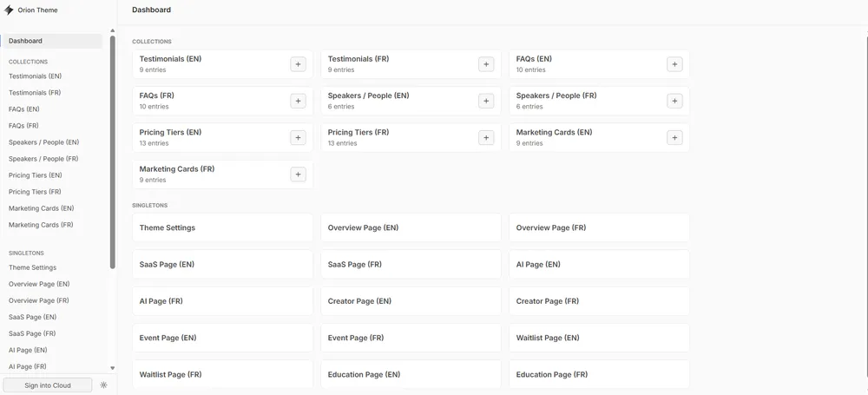
Task: Open the Testimonials (FR) collection card
Action: click(x=411, y=64)
